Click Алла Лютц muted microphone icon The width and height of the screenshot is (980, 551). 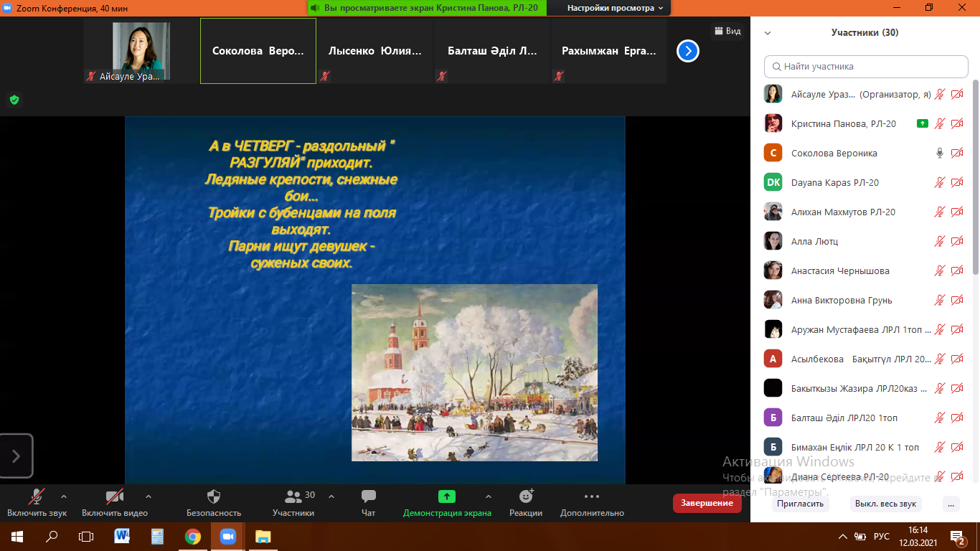click(940, 241)
